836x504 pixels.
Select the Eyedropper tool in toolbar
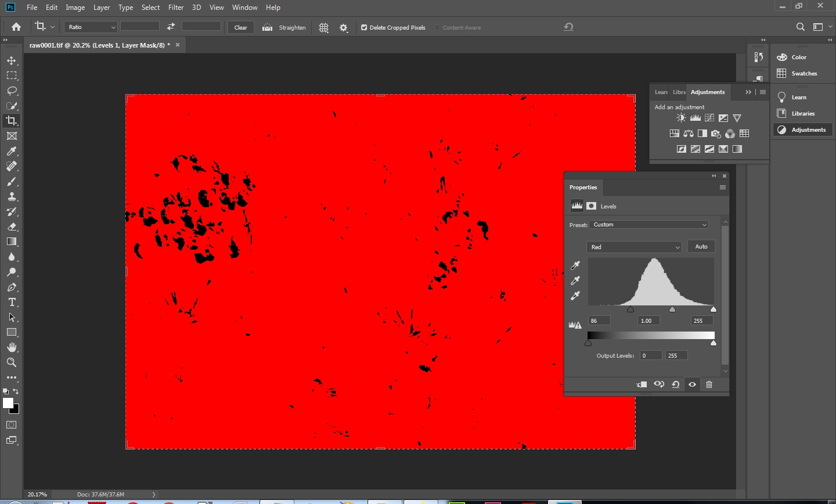[12, 151]
